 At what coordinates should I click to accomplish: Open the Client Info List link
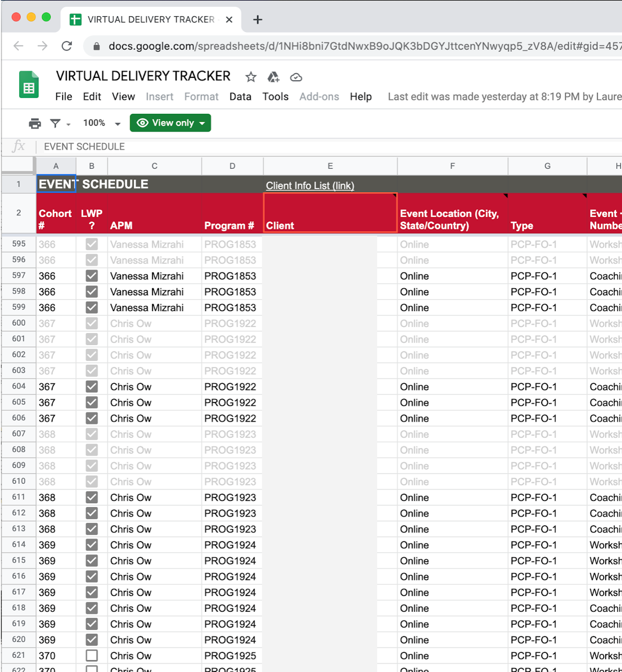[x=310, y=185]
